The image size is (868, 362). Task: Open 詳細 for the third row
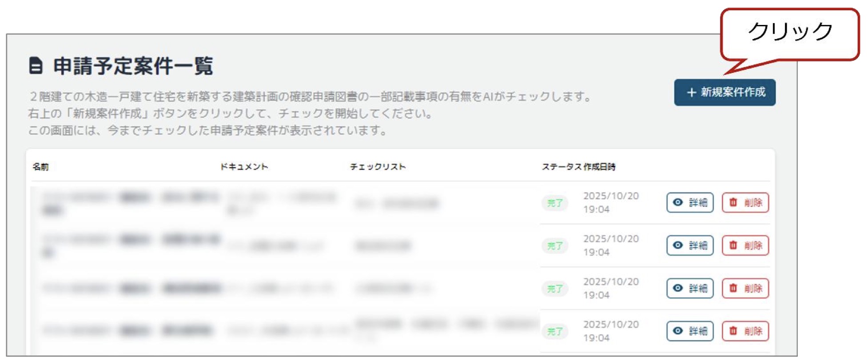coord(690,288)
